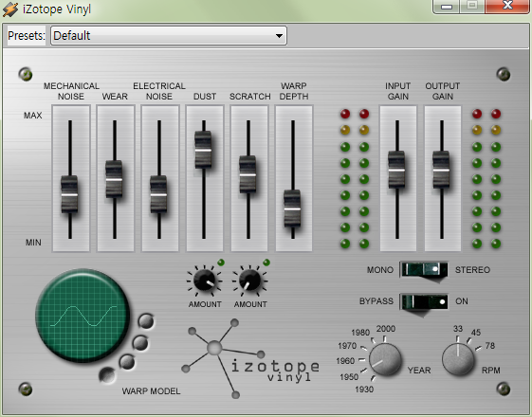Select 45 RPM label
This screenshot has height=417, width=532.
[476, 333]
